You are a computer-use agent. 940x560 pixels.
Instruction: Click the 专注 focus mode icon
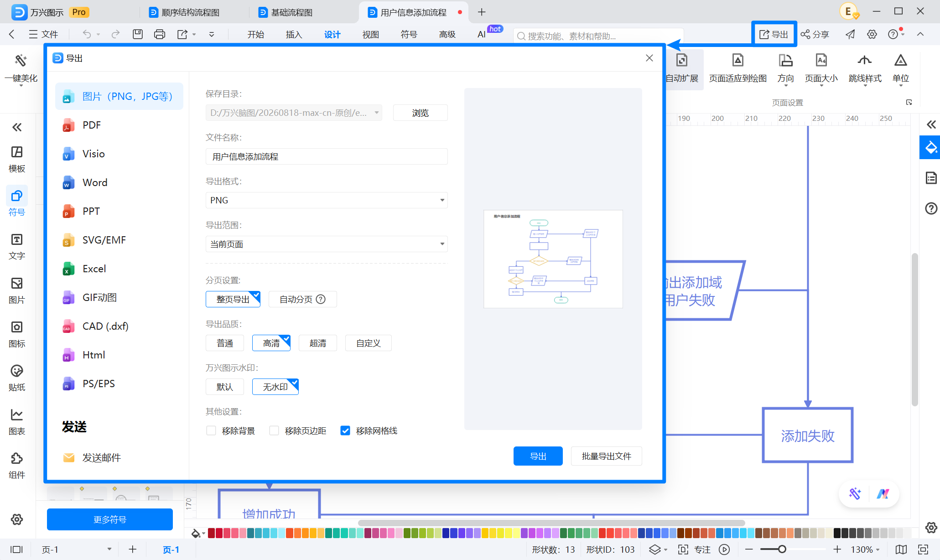click(683, 550)
